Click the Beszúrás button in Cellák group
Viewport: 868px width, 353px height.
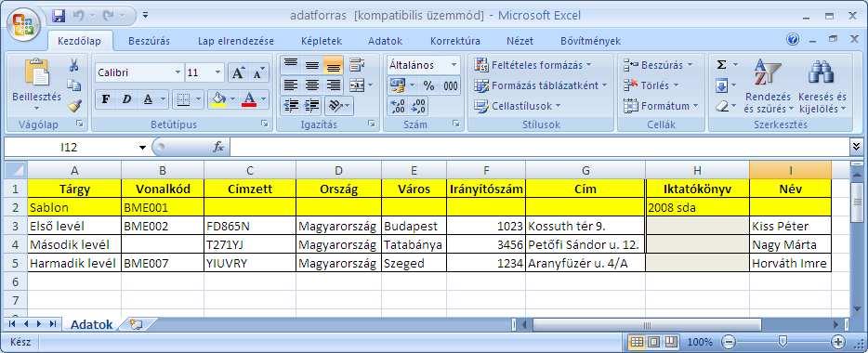click(659, 65)
